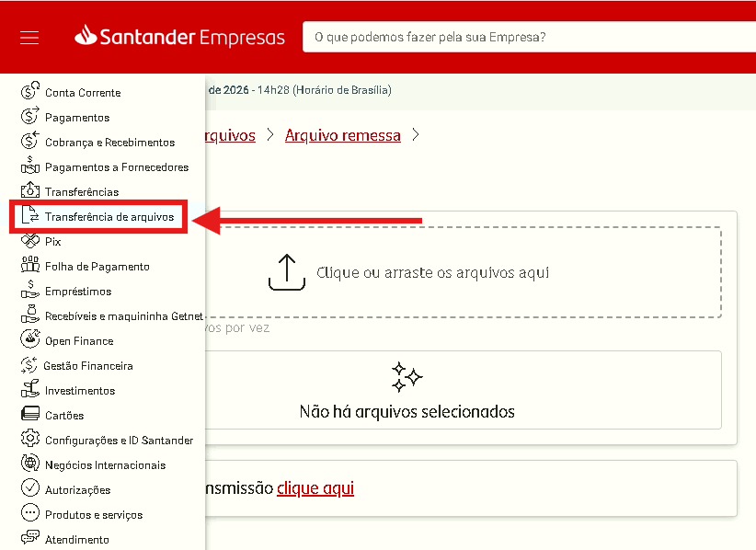The image size is (756, 550).
Task: Open Configurações e ID Santander entry
Action: (119, 441)
